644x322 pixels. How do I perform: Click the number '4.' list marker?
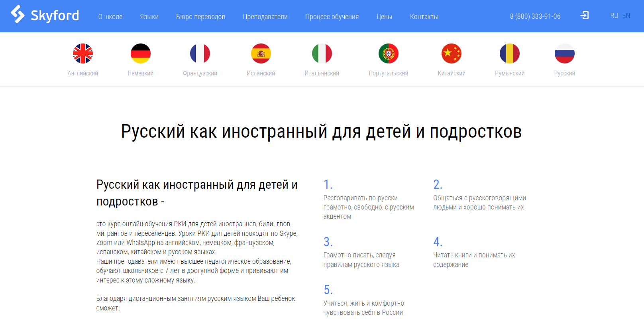click(438, 242)
